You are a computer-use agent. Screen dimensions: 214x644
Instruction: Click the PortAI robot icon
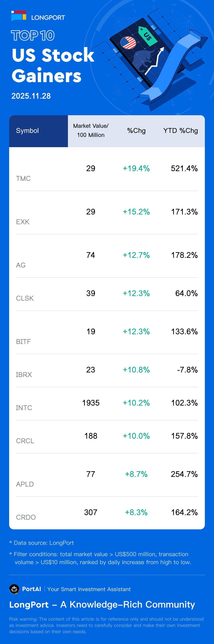pos(14,589)
